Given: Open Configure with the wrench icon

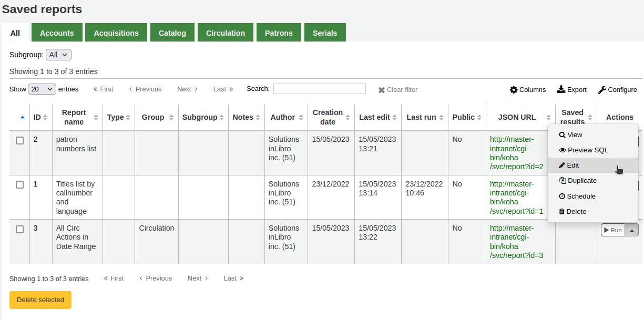Looking at the screenshot, I should point(602,90).
